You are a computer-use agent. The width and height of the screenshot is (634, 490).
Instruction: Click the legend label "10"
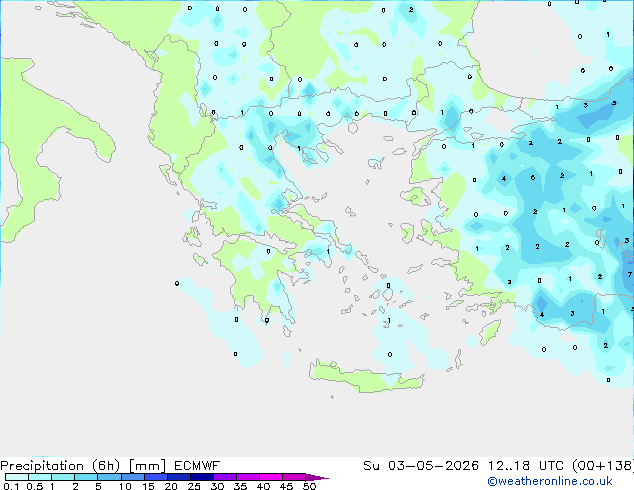(125, 486)
